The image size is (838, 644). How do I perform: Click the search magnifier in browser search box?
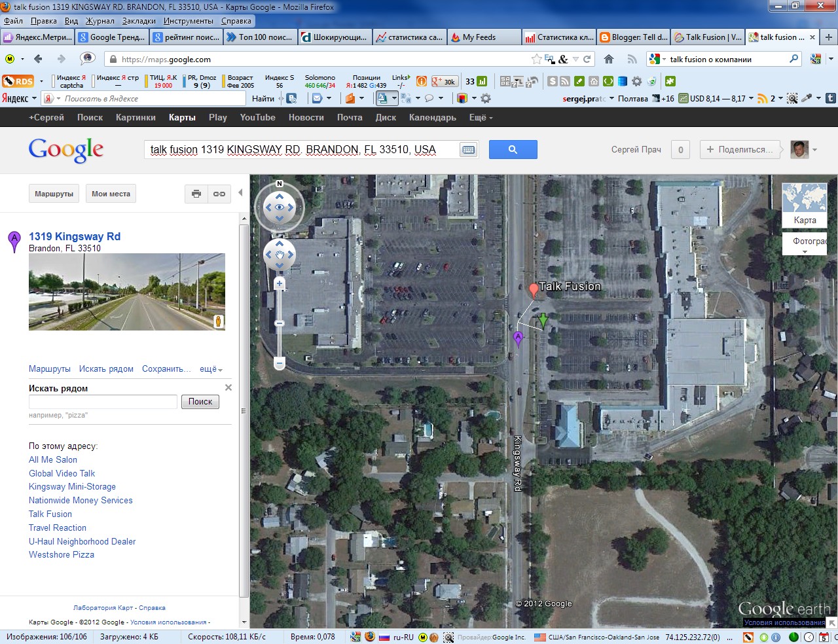tap(794, 59)
